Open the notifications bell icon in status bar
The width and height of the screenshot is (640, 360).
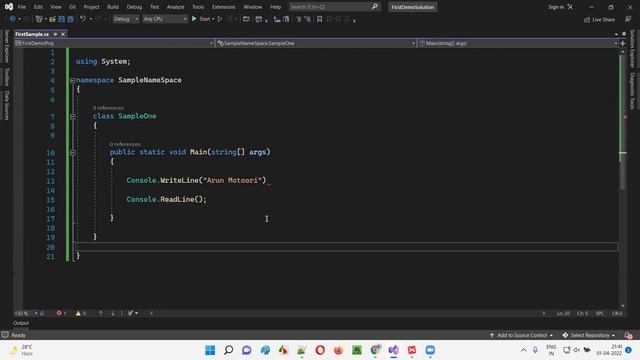pos(628,336)
